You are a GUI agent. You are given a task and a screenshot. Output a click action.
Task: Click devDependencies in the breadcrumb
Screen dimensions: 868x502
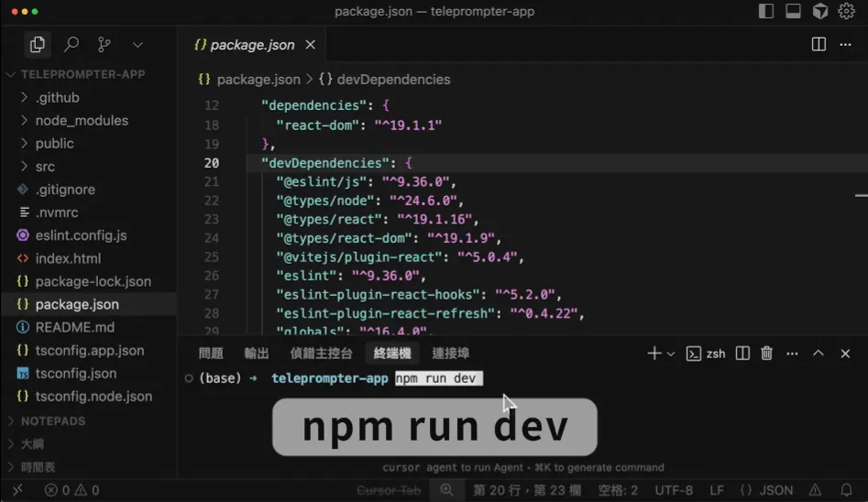point(393,80)
